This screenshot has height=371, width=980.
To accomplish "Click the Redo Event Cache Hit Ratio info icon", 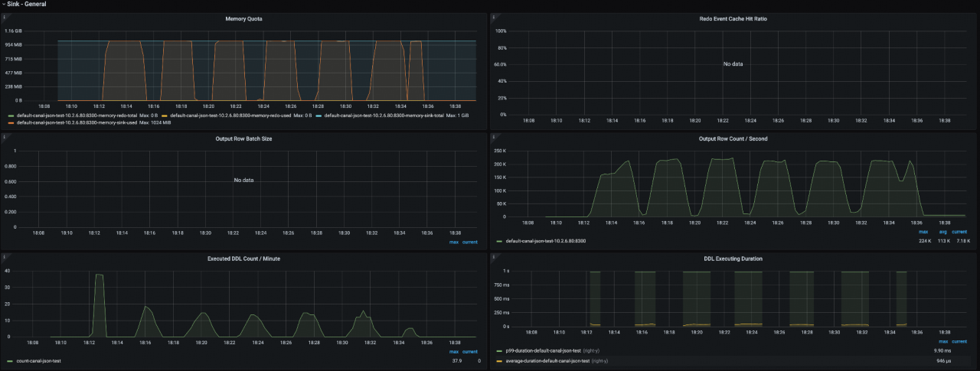I will (x=495, y=17).
